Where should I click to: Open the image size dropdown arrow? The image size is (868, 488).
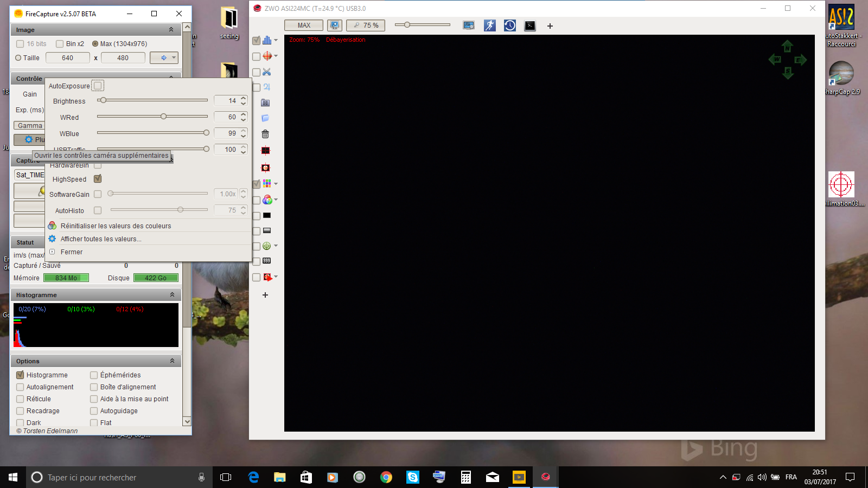pyautogui.click(x=173, y=57)
